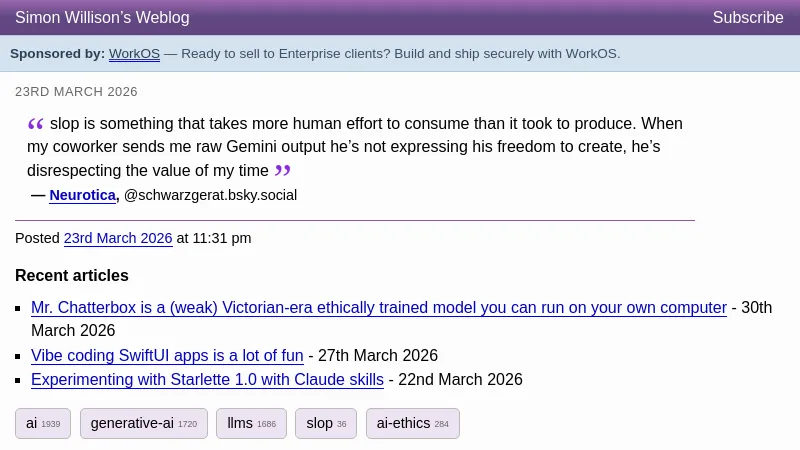Visit the WorkOS sponsor link

point(134,54)
